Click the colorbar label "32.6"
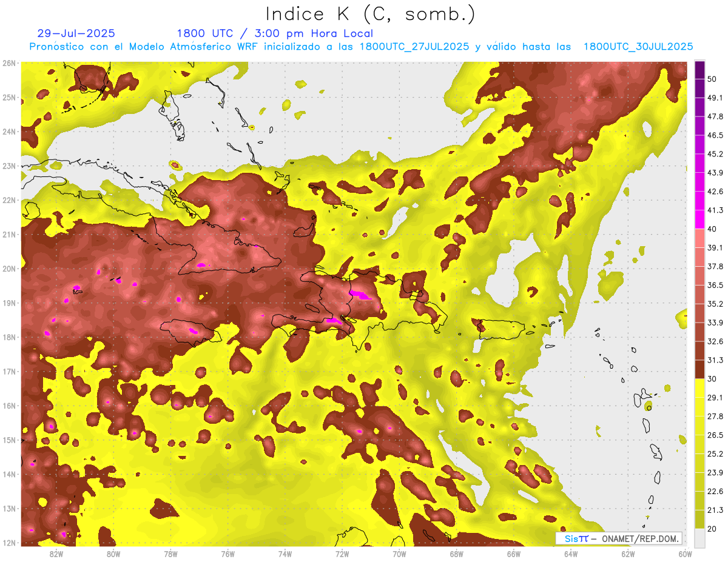This screenshot has height=562, width=728. [715, 341]
